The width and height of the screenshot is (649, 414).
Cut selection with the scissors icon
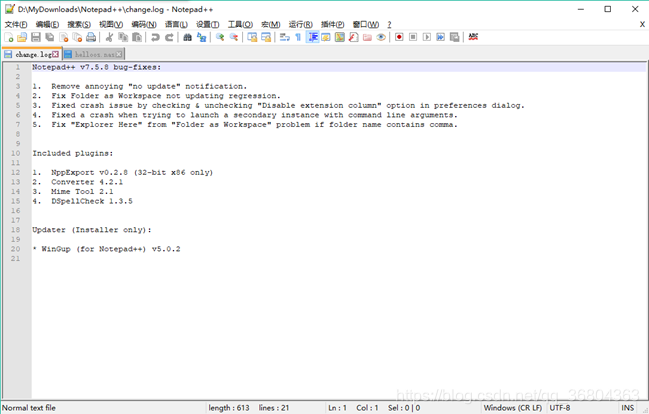pyautogui.click(x=109, y=38)
